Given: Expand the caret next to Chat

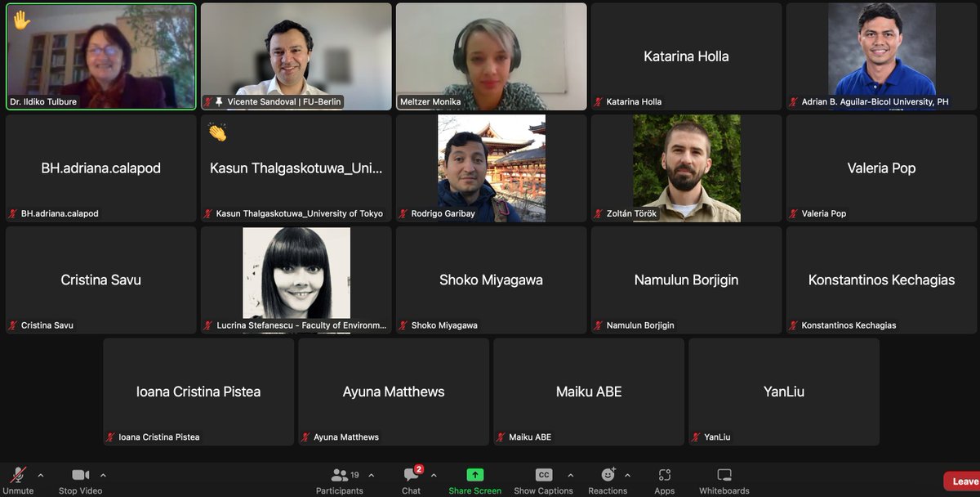Looking at the screenshot, I should (434, 475).
